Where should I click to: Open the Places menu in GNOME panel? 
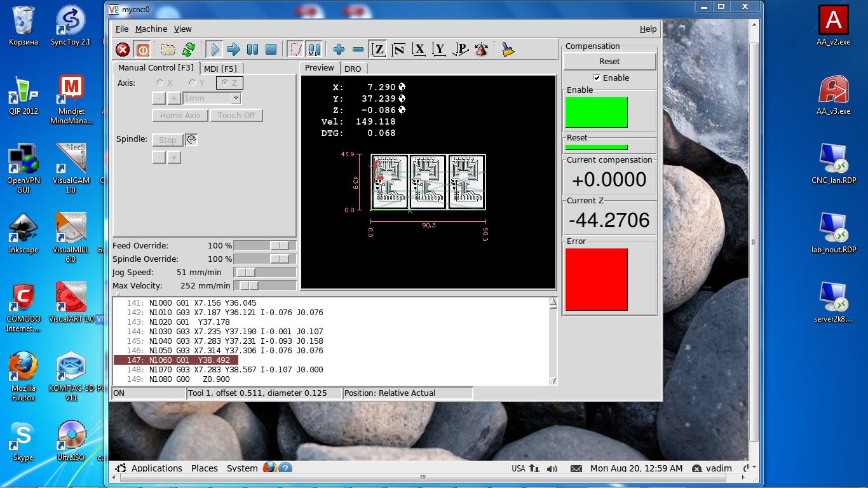(x=205, y=468)
